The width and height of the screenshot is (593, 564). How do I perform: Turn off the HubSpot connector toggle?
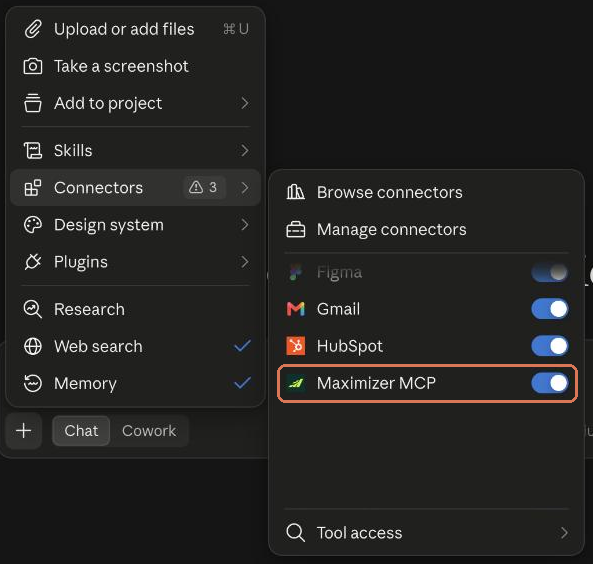pos(550,346)
